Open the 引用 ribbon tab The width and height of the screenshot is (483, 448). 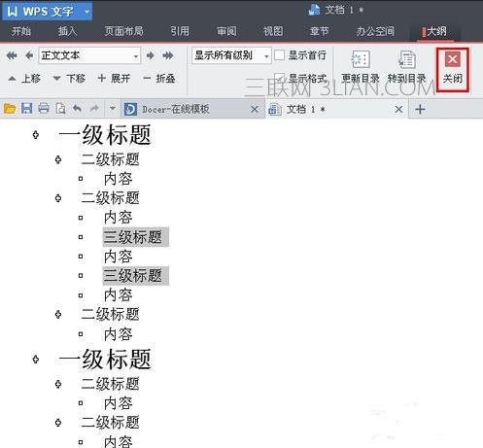click(x=180, y=31)
